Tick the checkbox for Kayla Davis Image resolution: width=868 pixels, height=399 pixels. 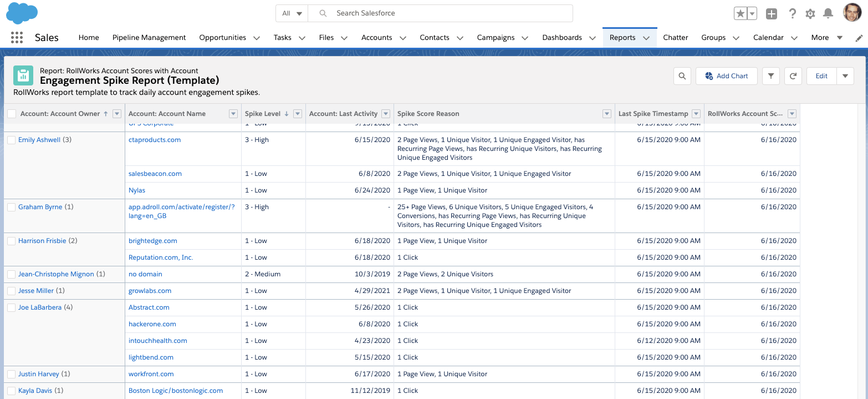tap(11, 391)
